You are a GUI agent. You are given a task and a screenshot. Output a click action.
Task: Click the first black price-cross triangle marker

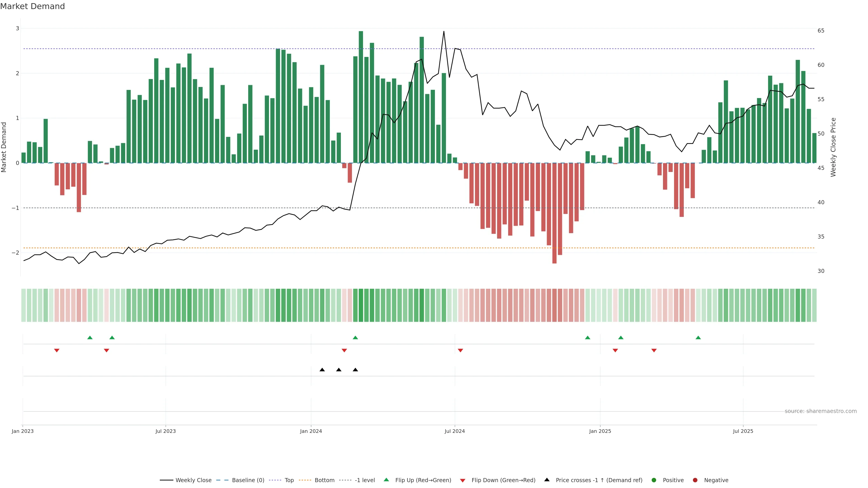[322, 370]
